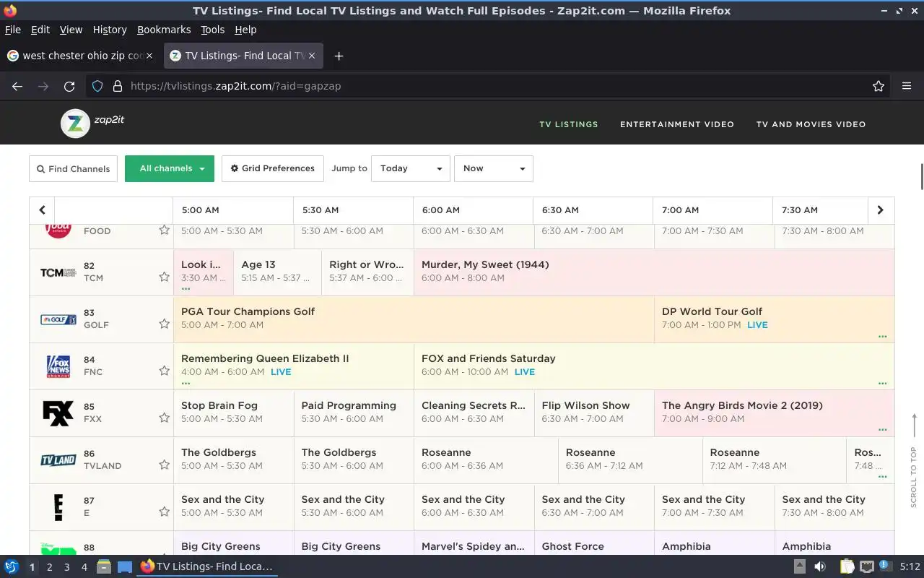Switch to west chester ohio zip tab
The height and width of the screenshot is (578, 924).
pyautogui.click(x=81, y=56)
